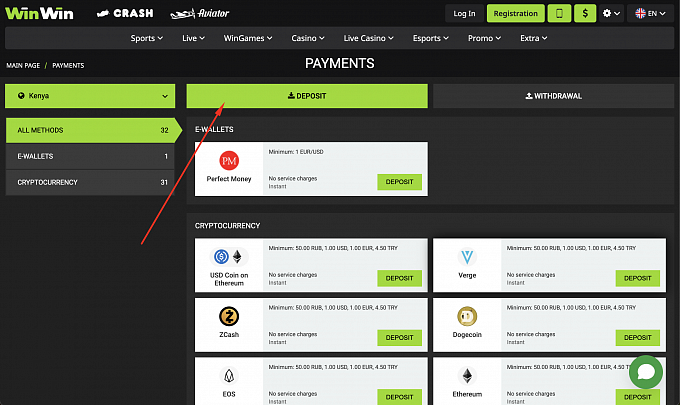Expand the Esports menu
The image size is (680, 405).
pyautogui.click(x=431, y=38)
